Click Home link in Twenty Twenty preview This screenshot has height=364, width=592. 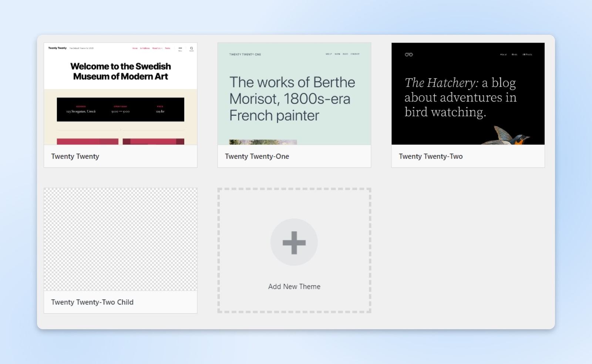(135, 48)
